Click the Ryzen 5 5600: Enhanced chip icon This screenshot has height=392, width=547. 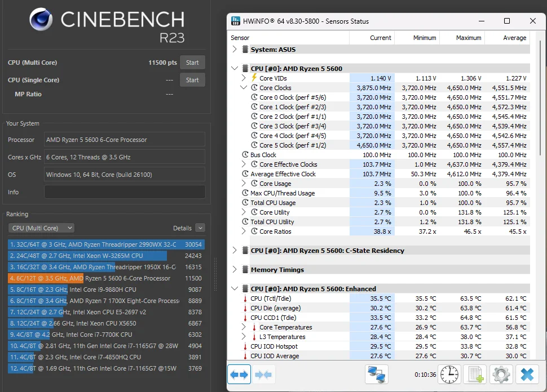pyautogui.click(x=245, y=288)
